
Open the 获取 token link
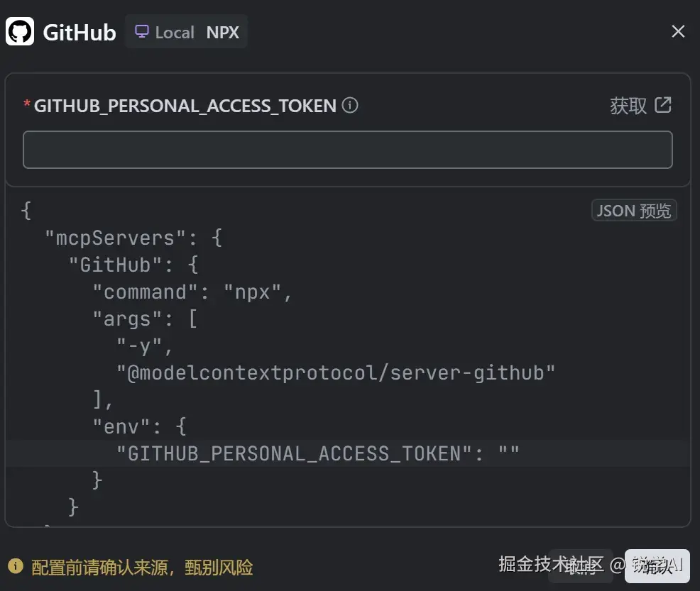tap(629, 106)
